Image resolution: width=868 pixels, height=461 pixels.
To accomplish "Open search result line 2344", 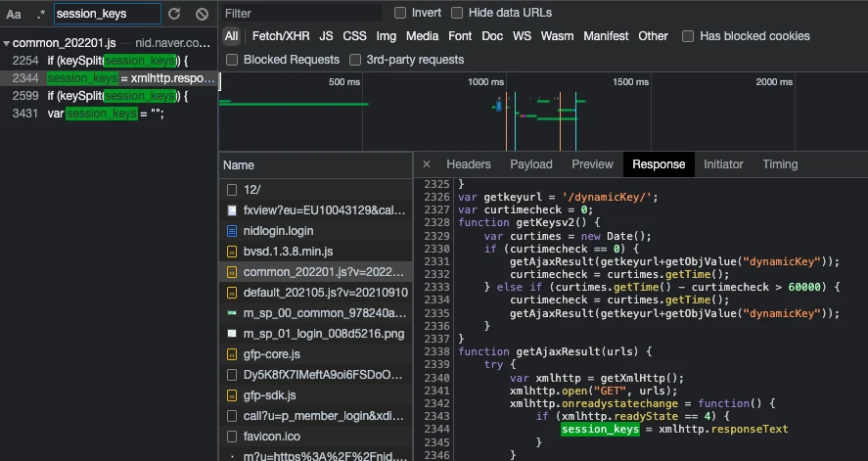I will coord(109,78).
